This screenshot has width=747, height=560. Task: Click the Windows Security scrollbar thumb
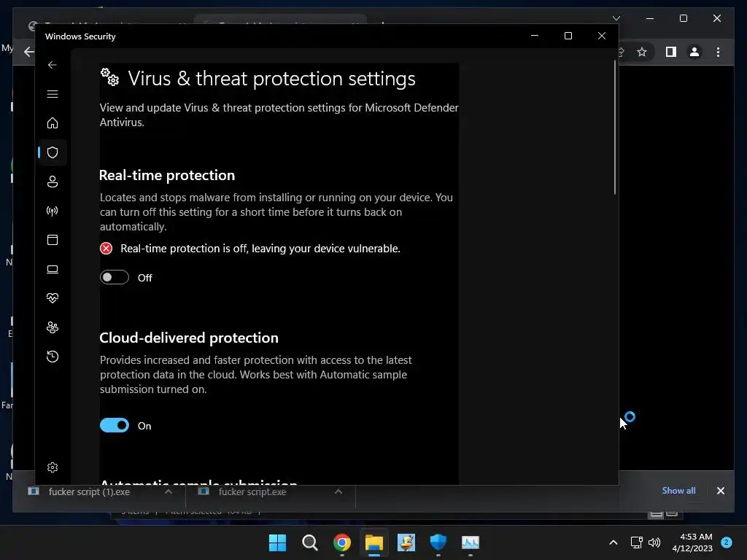615,127
